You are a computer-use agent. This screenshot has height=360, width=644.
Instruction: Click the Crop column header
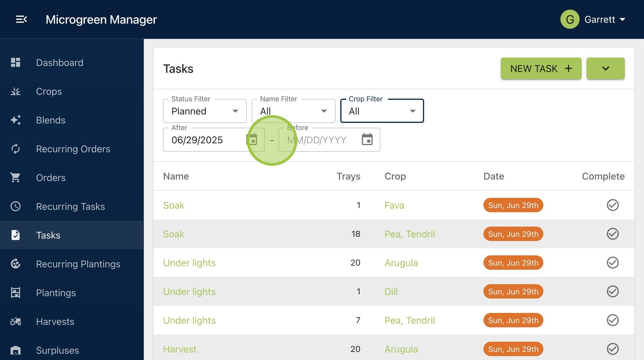(395, 176)
